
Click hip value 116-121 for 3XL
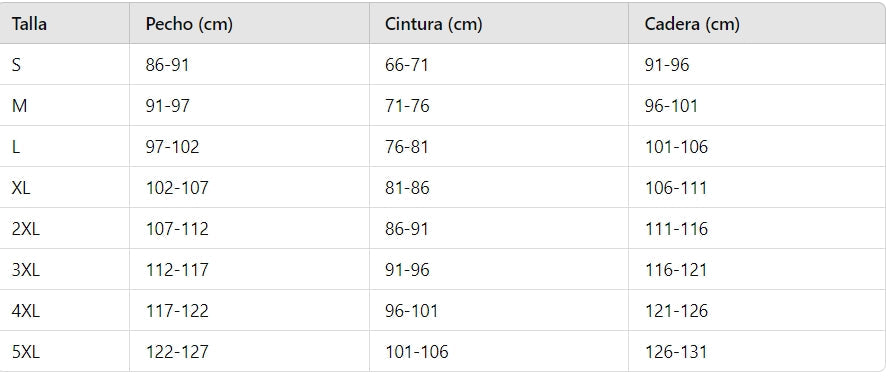[676, 270]
